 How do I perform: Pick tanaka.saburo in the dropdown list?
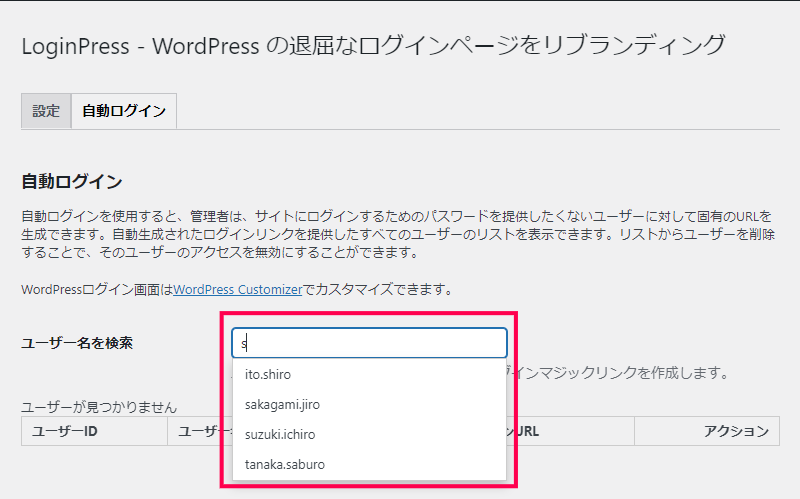click(369, 465)
